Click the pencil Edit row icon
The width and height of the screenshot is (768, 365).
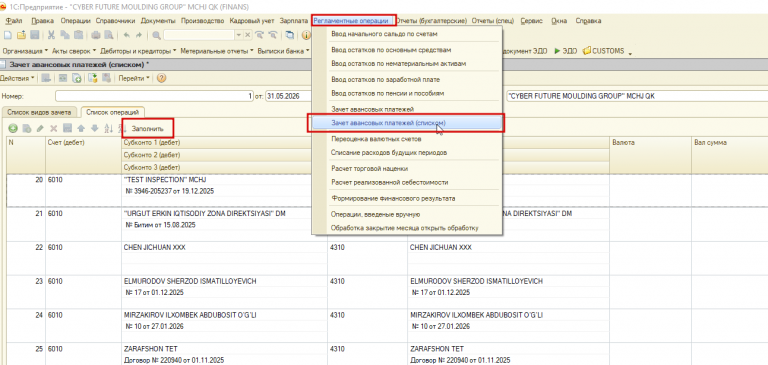40,128
